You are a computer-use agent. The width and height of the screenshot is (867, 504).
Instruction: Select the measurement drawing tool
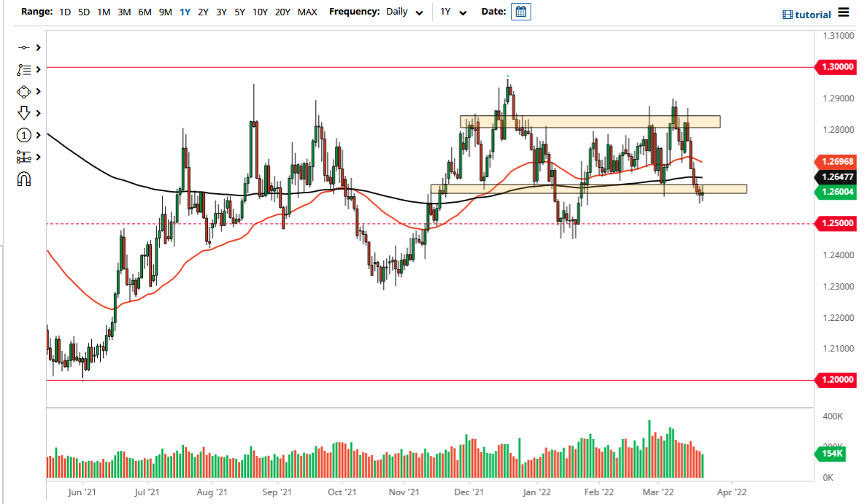click(x=24, y=157)
